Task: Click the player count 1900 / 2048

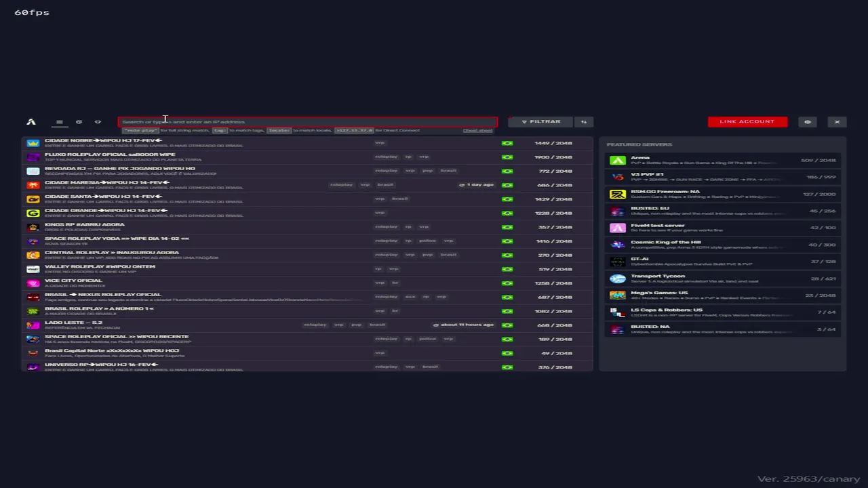Action: pos(553,157)
